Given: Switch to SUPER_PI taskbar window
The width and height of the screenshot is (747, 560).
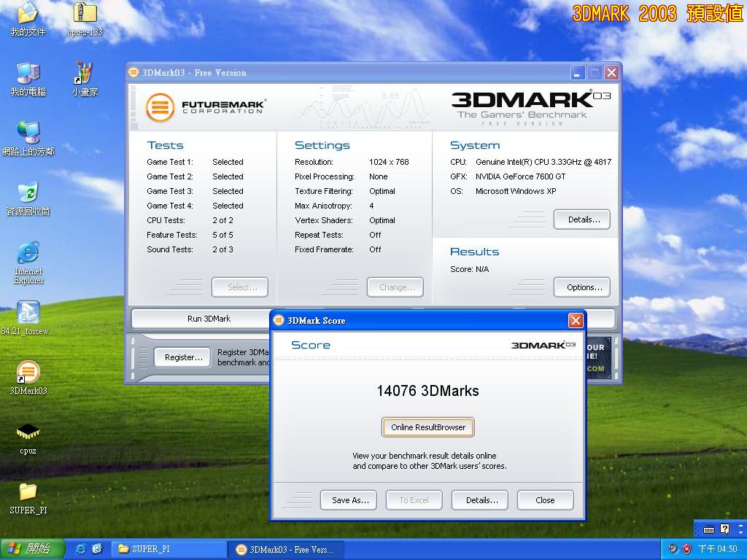Looking at the screenshot, I should [168, 549].
